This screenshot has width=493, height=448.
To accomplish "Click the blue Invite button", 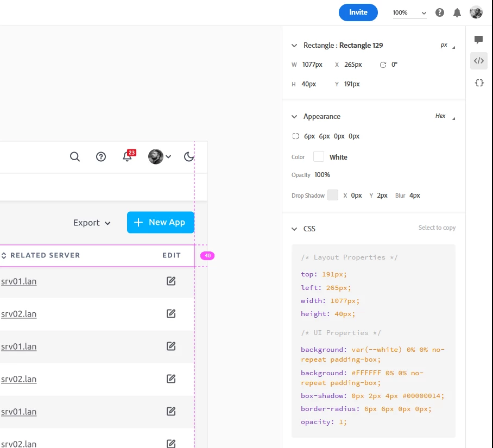I will point(358,12).
